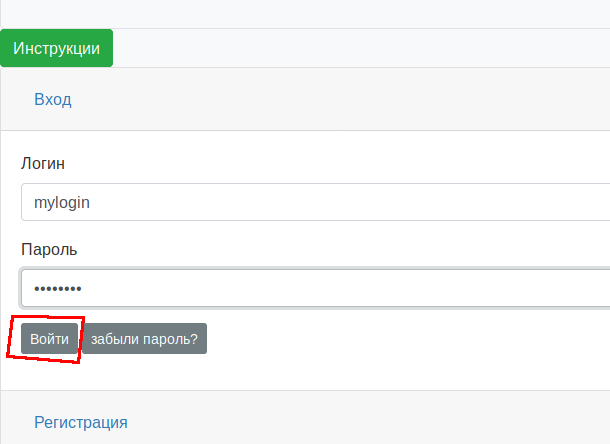Go to Регистрация to create an account
Viewport: 610px width, 444px height.
tap(81, 423)
